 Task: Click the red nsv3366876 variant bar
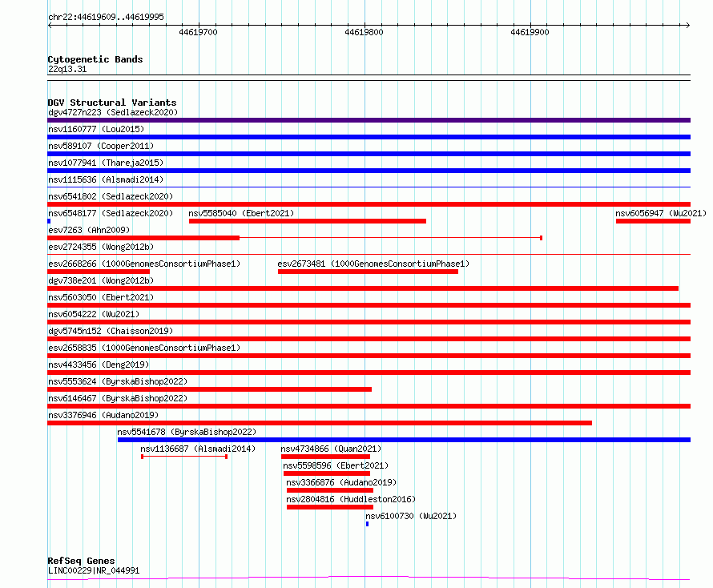coord(330,490)
